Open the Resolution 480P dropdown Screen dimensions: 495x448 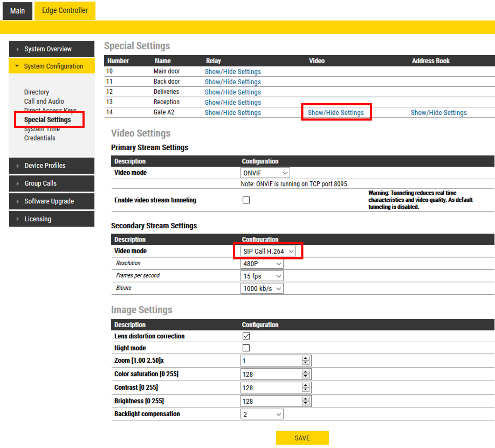[262, 264]
